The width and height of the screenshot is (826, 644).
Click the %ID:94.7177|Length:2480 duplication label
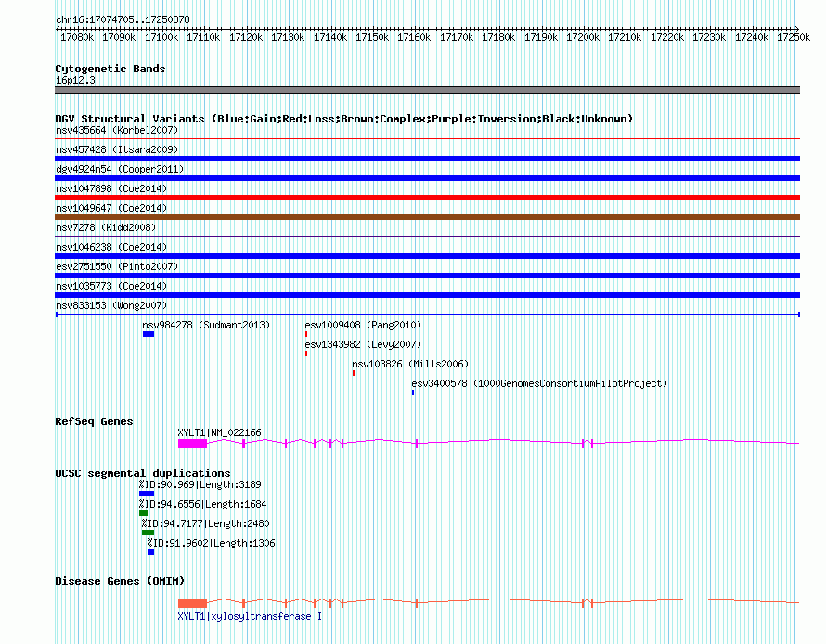pos(205,523)
